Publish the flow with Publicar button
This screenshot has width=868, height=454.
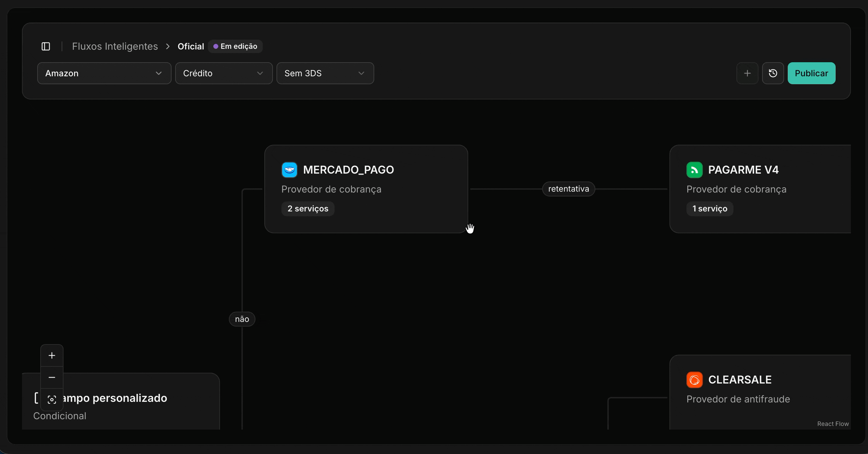coord(812,73)
